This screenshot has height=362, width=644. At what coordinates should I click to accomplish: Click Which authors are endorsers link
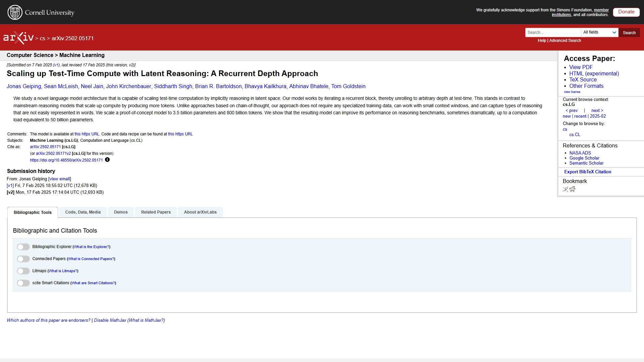coord(49,320)
